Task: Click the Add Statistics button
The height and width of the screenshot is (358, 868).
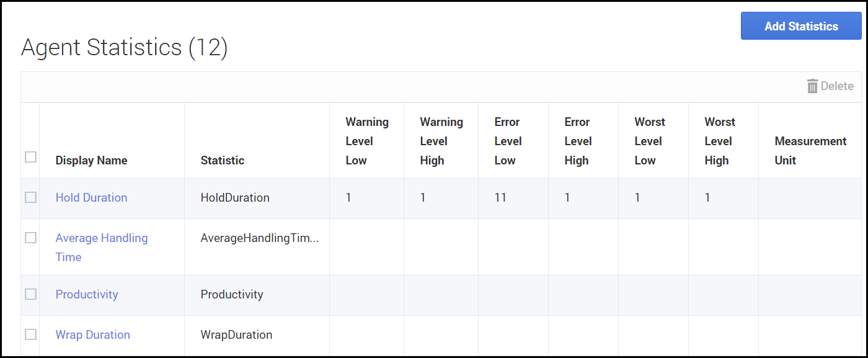Action: pos(801,26)
